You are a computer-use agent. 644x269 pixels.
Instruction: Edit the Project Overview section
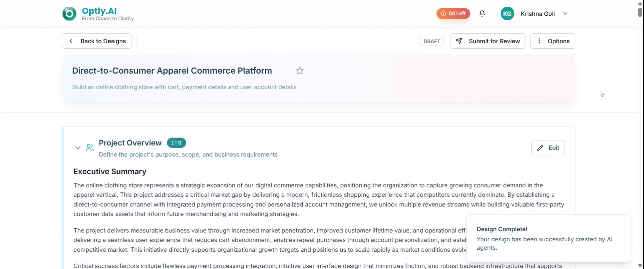click(548, 148)
